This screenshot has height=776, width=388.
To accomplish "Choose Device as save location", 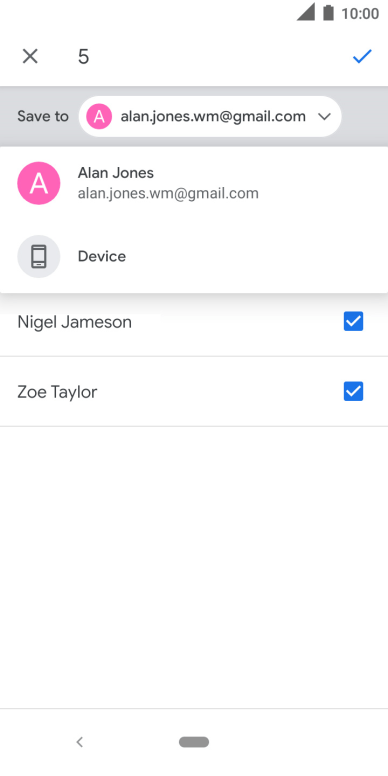I will tap(194, 256).
